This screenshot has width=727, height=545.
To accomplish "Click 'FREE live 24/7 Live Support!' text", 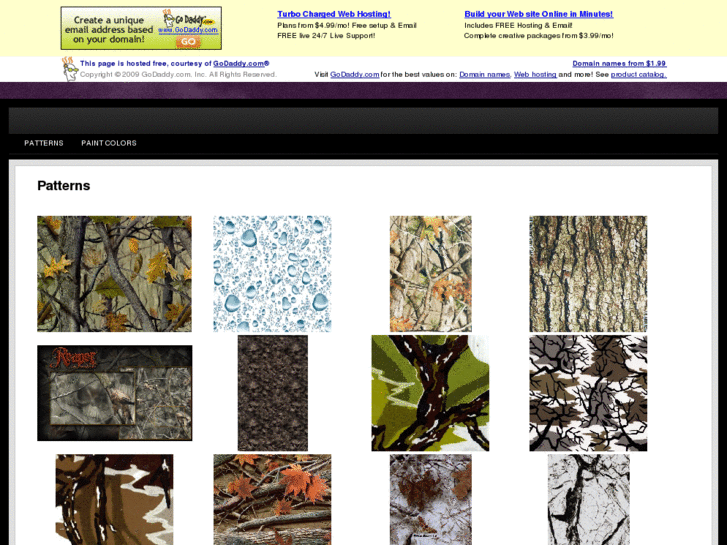I will 326,36.
